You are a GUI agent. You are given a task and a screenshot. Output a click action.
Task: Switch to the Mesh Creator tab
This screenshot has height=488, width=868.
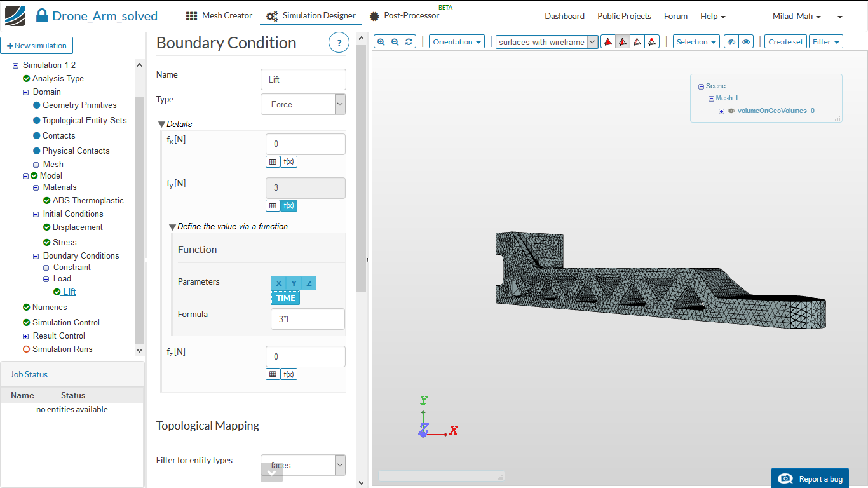[x=219, y=16]
